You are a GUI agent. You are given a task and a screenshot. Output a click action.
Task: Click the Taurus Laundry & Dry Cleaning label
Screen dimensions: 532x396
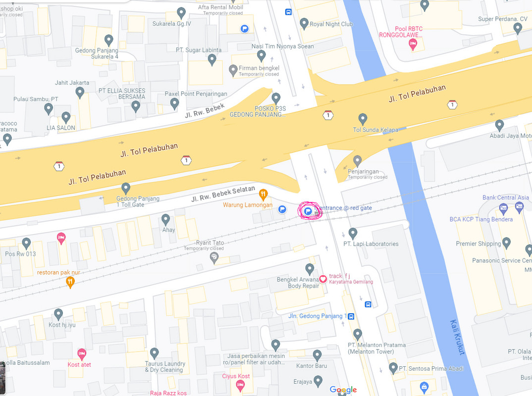[165, 366]
